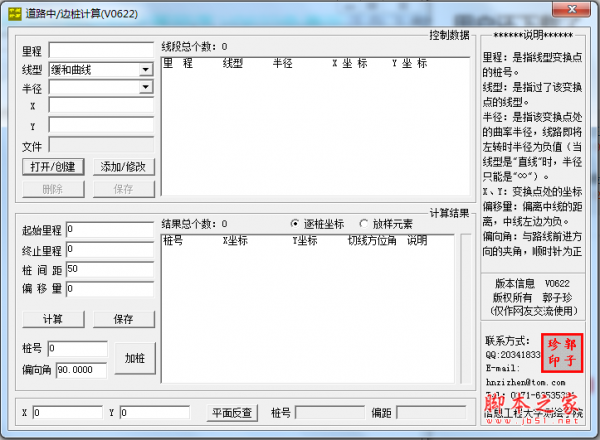
Task: Open the 线型 dropdown arrow
Action: coord(146,70)
